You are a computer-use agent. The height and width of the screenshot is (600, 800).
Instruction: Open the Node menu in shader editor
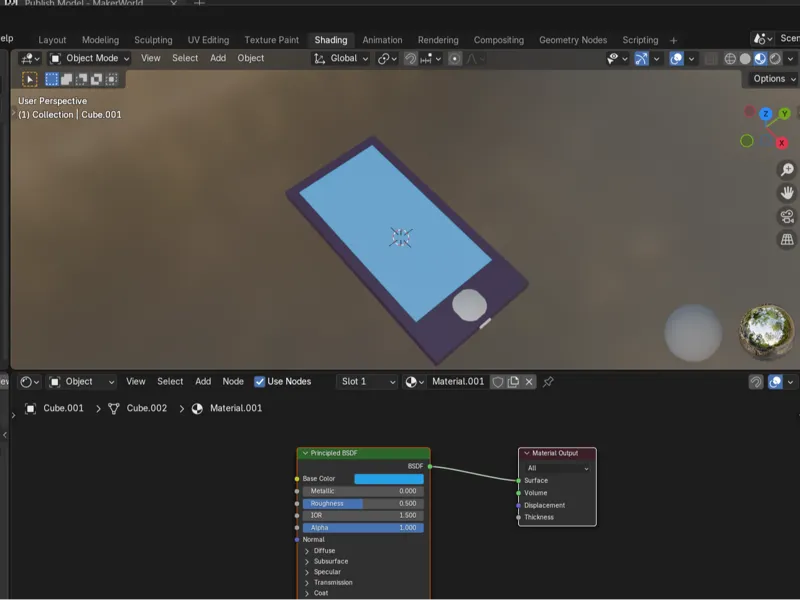click(233, 382)
